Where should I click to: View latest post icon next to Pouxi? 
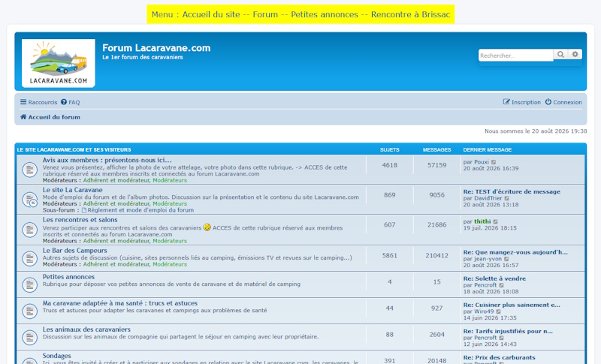[494, 162]
